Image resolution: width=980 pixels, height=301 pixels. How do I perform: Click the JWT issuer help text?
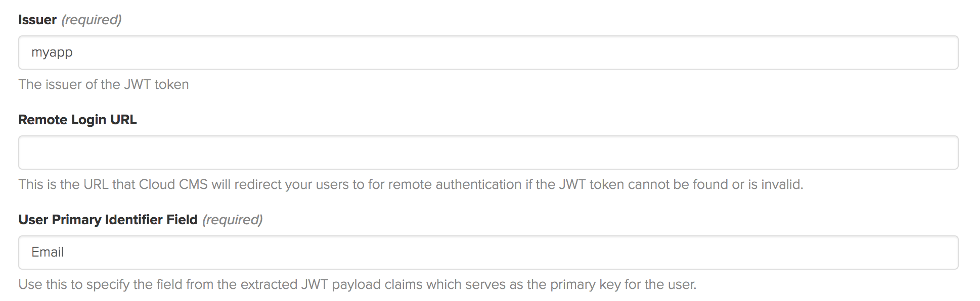(x=103, y=84)
